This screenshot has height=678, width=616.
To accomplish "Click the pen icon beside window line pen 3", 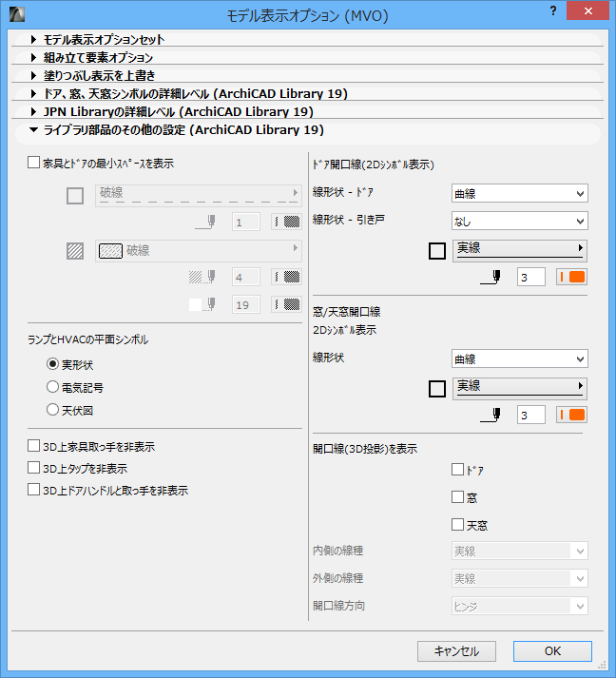I will tap(491, 416).
